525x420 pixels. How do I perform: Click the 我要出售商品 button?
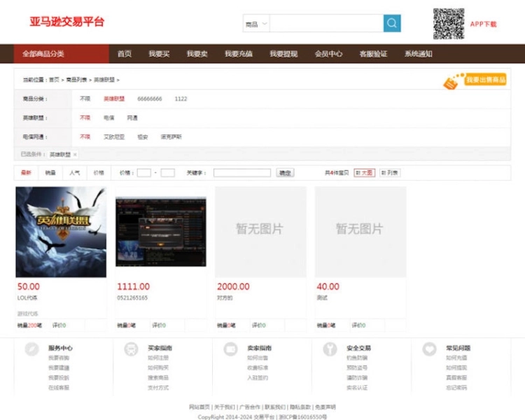coord(486,80)
